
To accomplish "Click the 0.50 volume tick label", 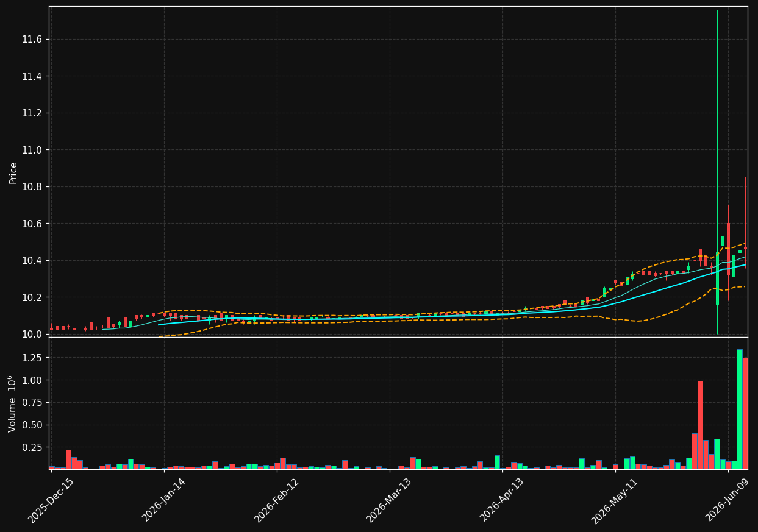I will pos(32,425).
